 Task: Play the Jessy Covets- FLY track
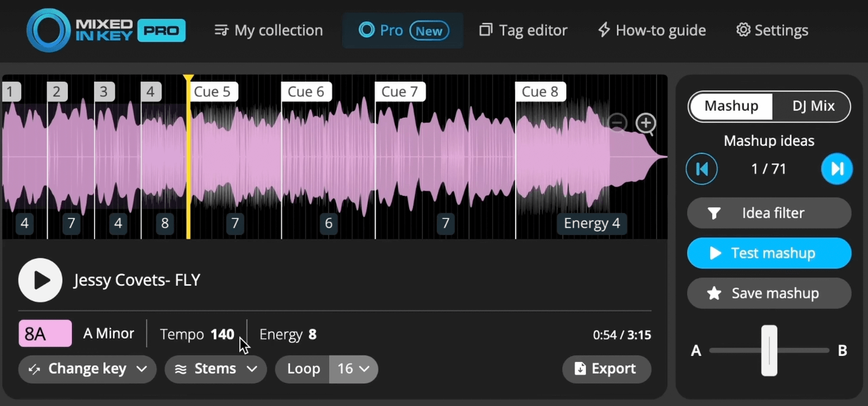[x=40, y=280]
